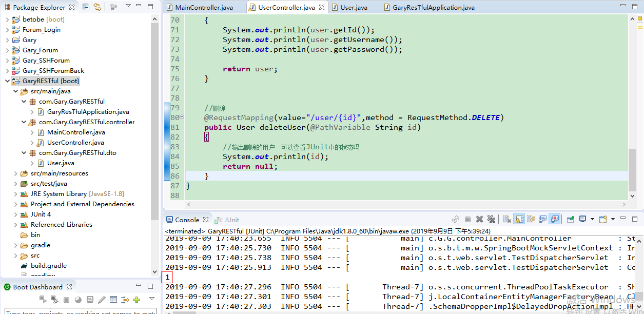
Task: Click Display Selected Console icon
Action: pyautogui.click(x=582, y=220)
